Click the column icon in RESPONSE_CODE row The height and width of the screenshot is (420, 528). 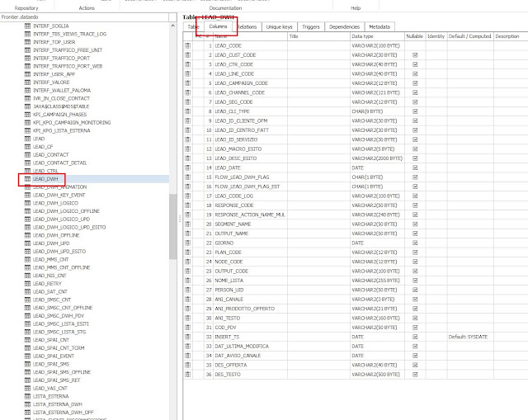click(188, 205)
